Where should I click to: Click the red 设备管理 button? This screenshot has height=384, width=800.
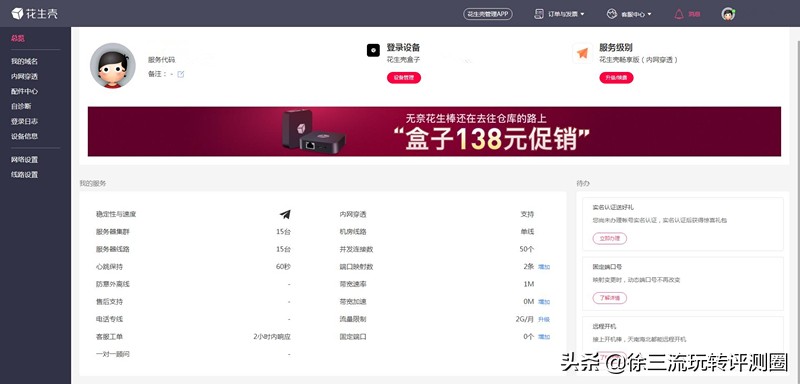click(x=404, y=78)
